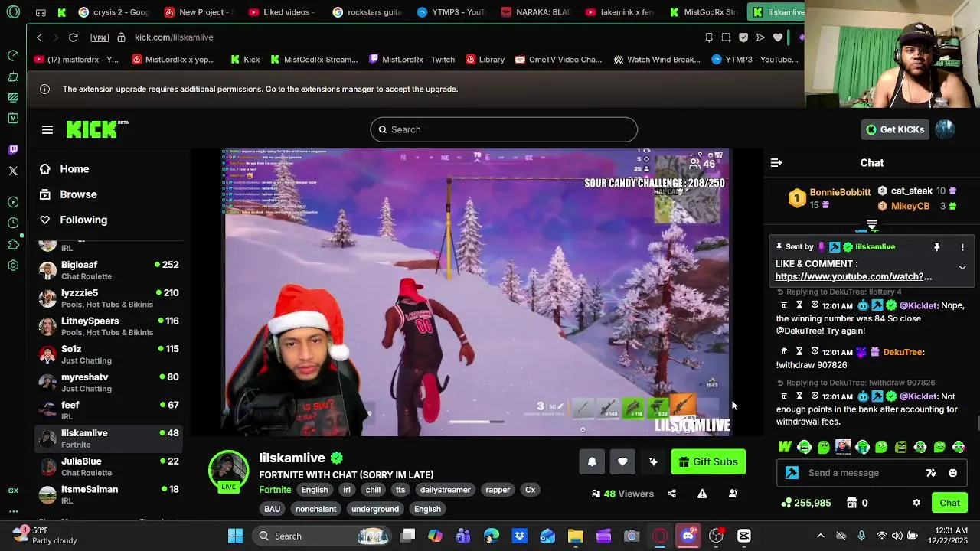Click the user moderation icon beside report
The height and width of the screenshot is (551, 980).
pos(733,494)
